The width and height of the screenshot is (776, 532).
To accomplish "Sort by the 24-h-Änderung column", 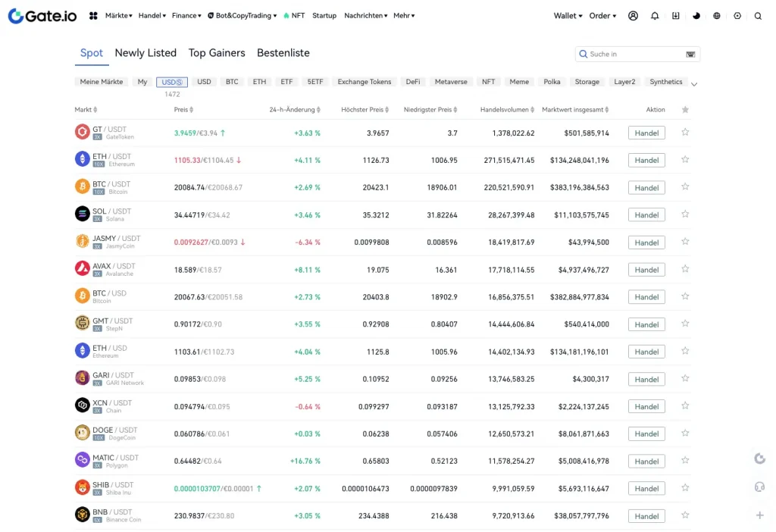I will click(x=294, y=110).
